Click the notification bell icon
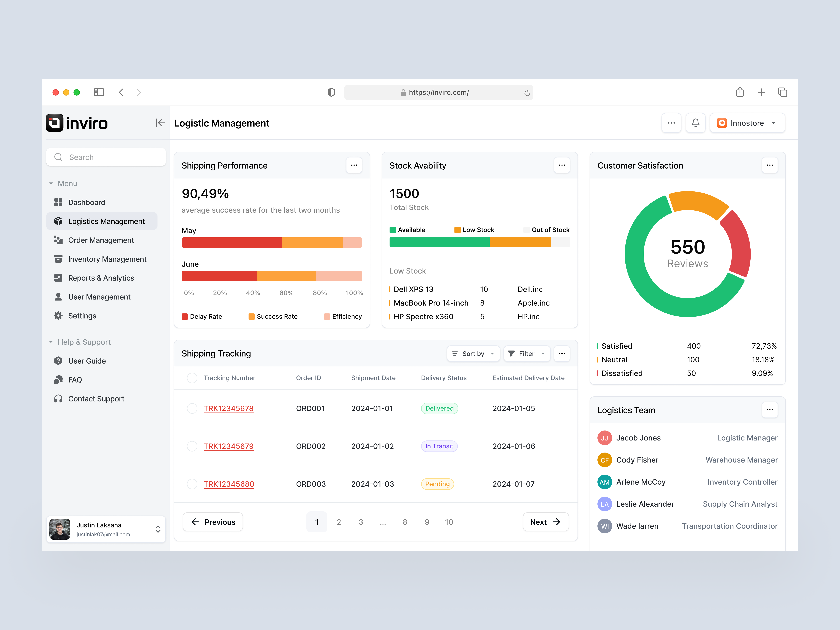This screenshot has height=630, width=840. (x=695, y=123)
